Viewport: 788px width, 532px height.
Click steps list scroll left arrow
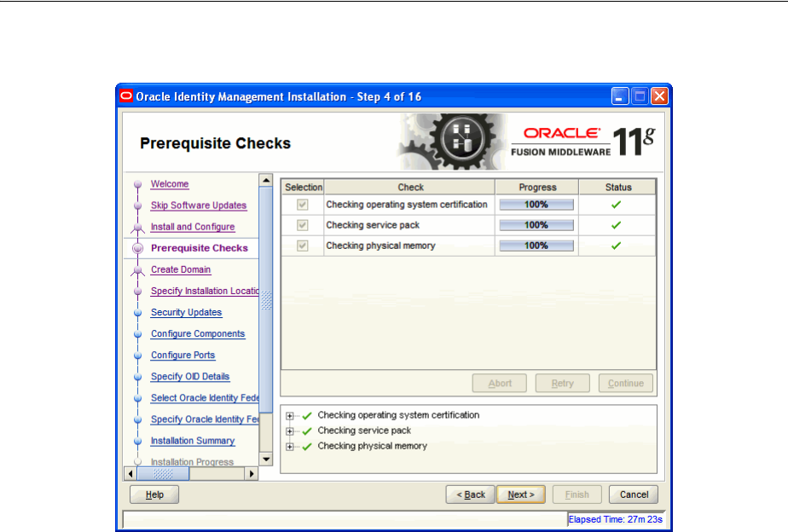[x=130, y=473]
